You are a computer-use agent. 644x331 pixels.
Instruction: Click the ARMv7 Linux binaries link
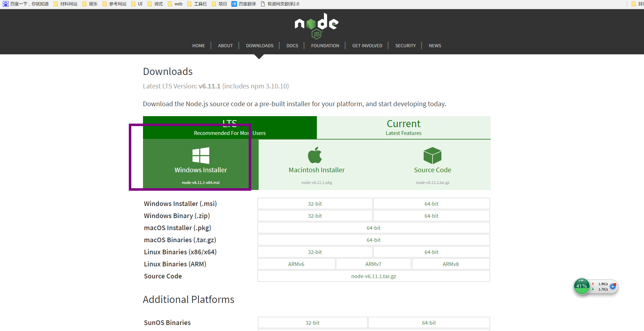tap(374, 264)
